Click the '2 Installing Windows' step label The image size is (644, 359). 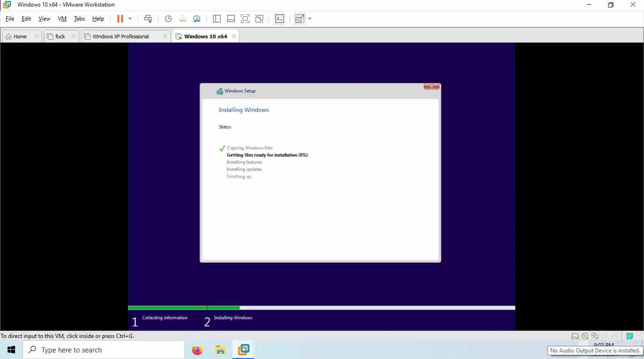coord(228,321)
